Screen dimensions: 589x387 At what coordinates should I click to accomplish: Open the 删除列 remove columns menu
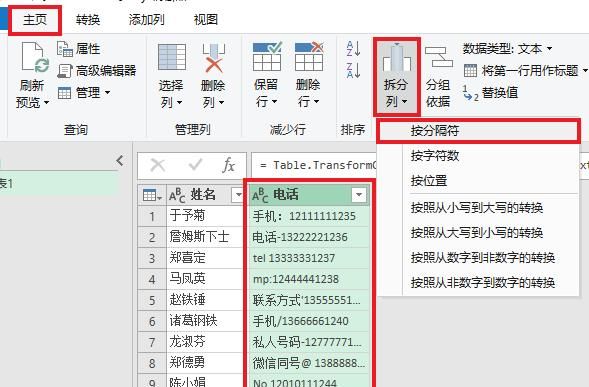[213, 76]
